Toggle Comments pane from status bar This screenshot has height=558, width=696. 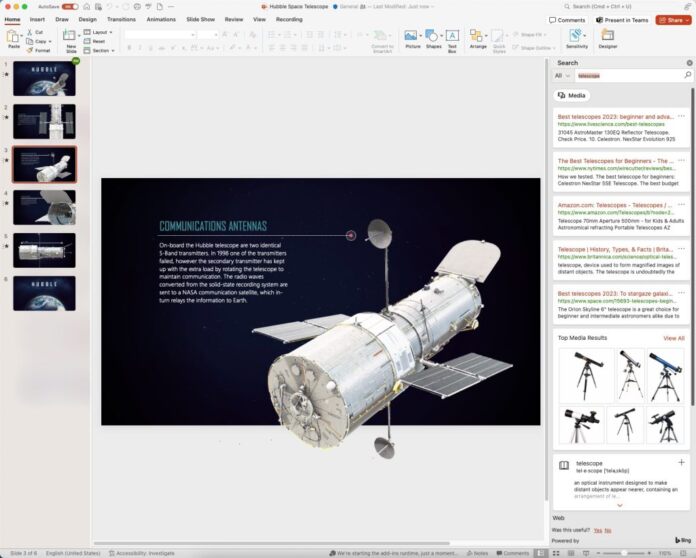tap(513, 553)
